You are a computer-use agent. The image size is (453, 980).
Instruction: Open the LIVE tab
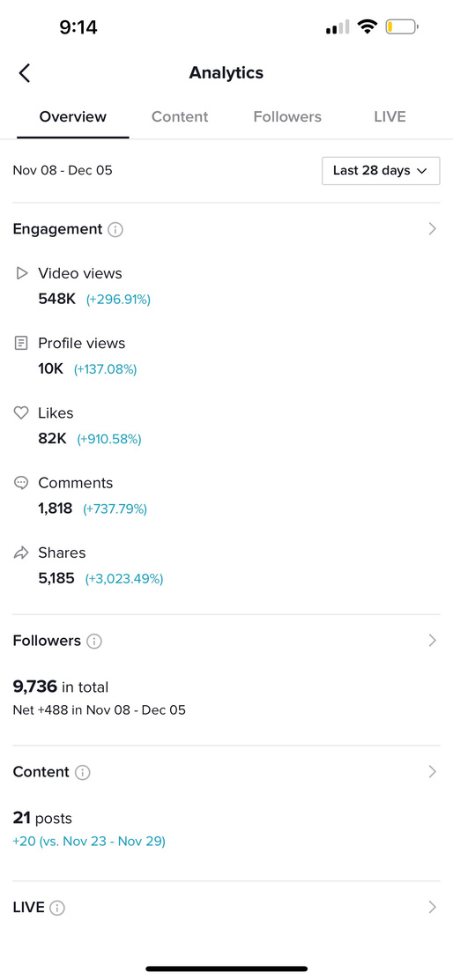(390, 117)
